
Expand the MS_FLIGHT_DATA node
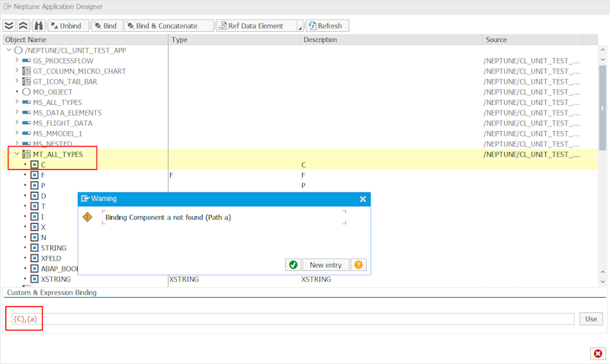point(17,123)
